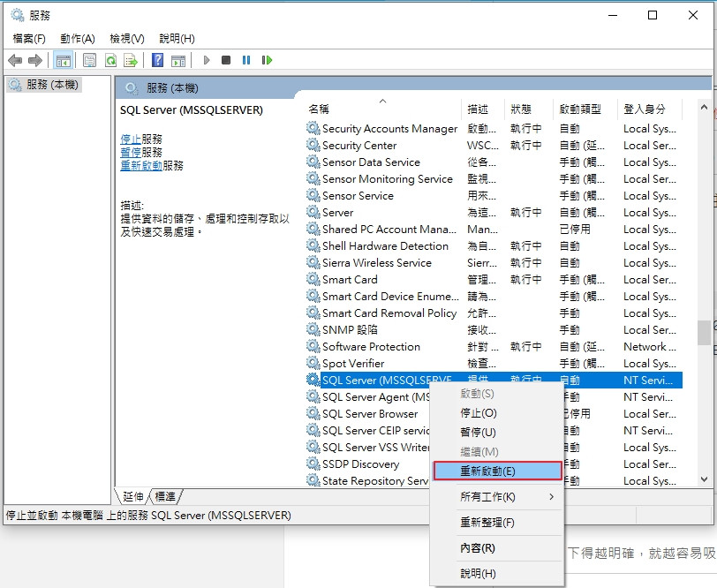Image resolution: width=717 pixels, height=588 pixels.
Task: Sort by the 描述 column header
Action: [483, 109]
